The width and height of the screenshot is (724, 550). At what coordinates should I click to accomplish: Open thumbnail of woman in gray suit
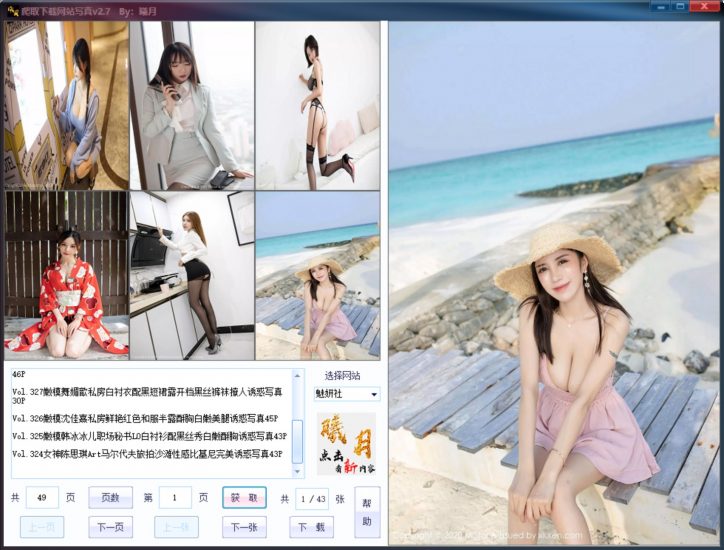pos(192,106)
